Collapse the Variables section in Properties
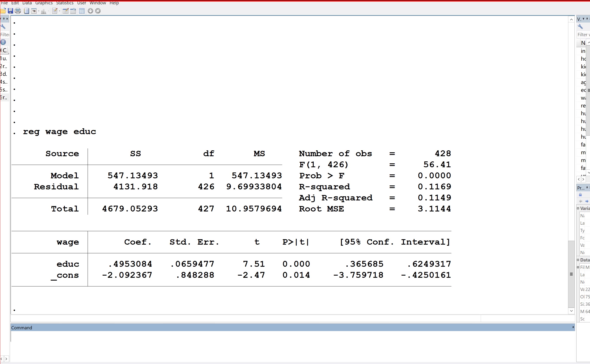This screenshot has height=364, width=590. tap(578, 208)
